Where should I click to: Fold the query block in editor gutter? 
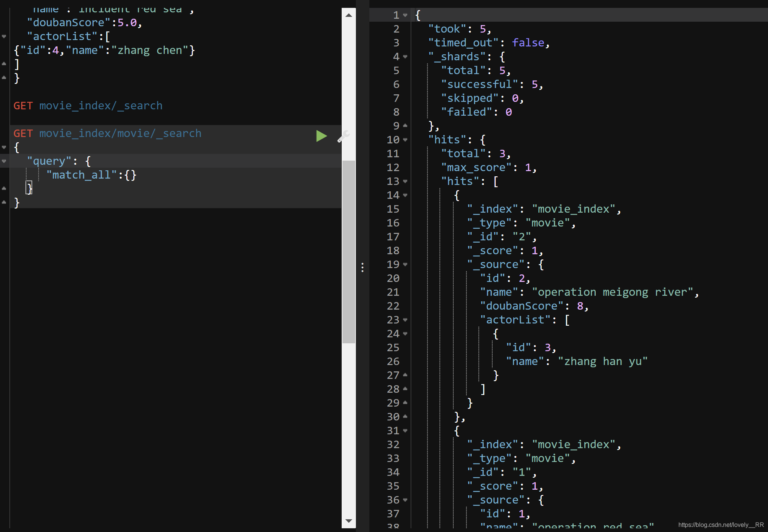coord(4,161)
